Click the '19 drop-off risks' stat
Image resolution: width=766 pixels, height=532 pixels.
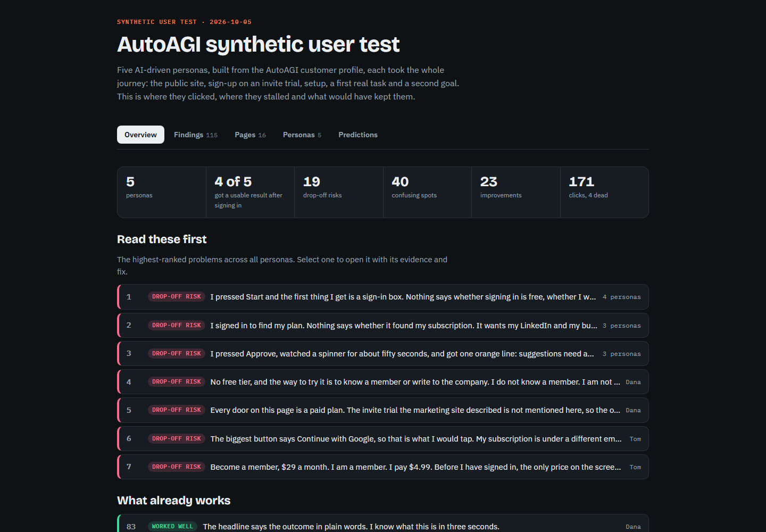point(339,192)
